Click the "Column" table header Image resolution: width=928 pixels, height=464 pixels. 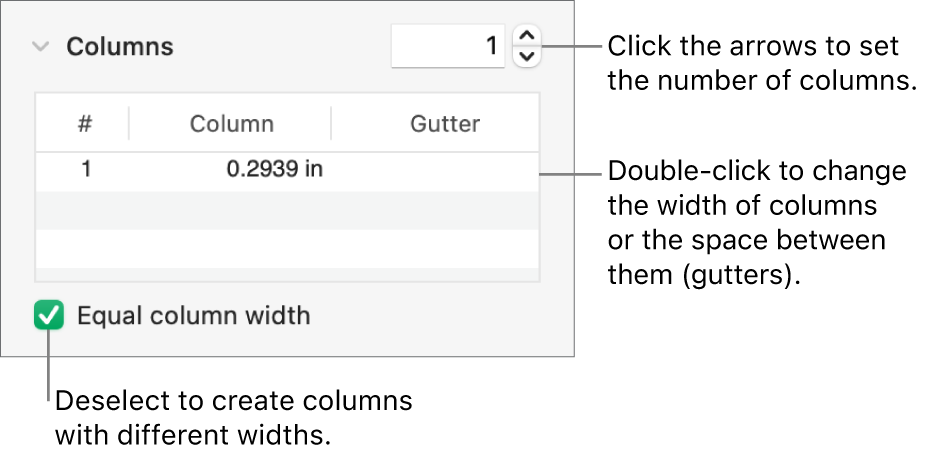[231, 124]
